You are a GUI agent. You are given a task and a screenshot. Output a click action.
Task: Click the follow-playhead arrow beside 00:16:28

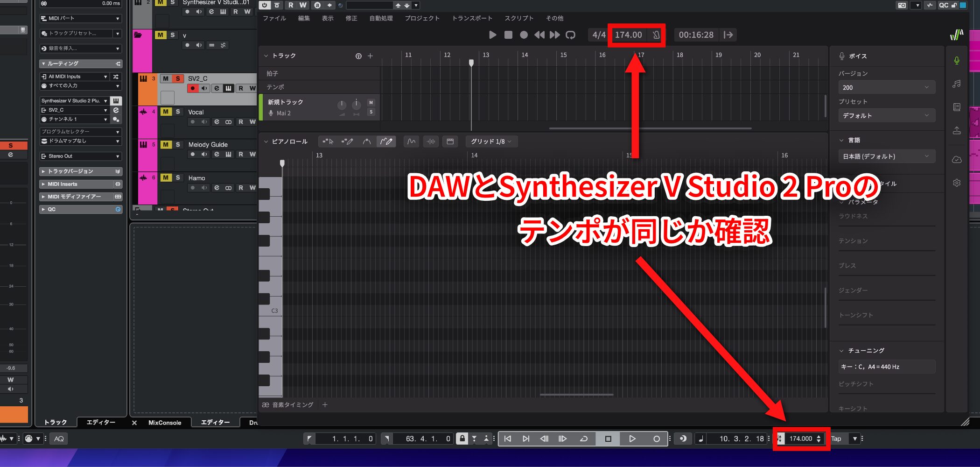coord(728,35)
